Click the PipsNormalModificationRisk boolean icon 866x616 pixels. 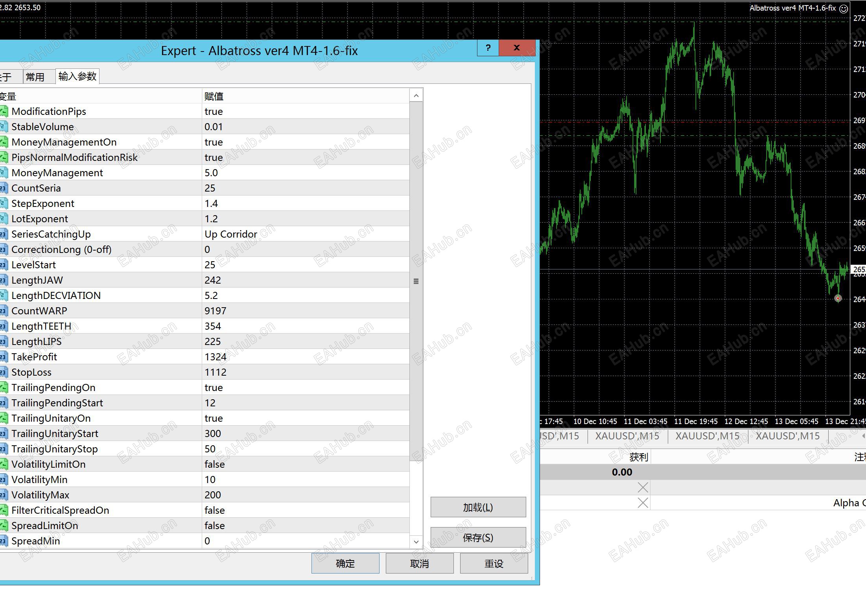point(4,157)
